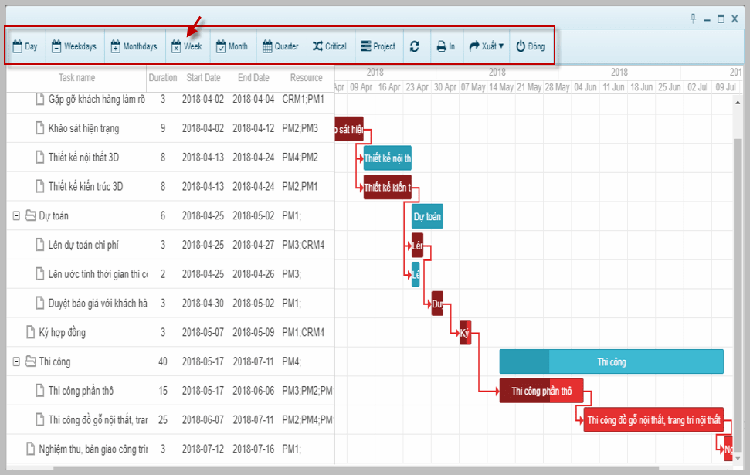
Task: Open the Project view from the toolbar
Action: (378, 46)
